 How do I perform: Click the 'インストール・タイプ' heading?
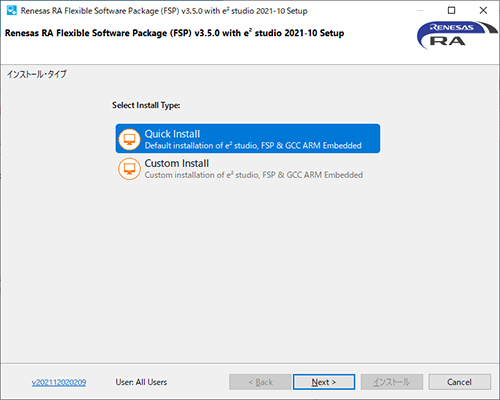(x=37, y=74)
